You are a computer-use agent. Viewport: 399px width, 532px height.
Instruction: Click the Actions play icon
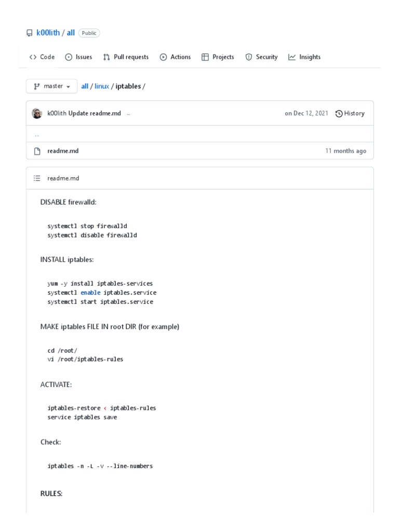[164, 57]
